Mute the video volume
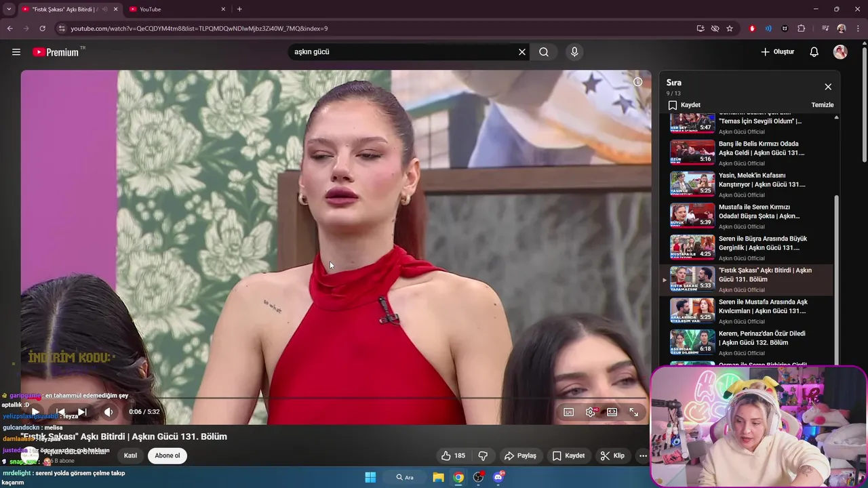This screenshot has height=488, width=868. 108,411
